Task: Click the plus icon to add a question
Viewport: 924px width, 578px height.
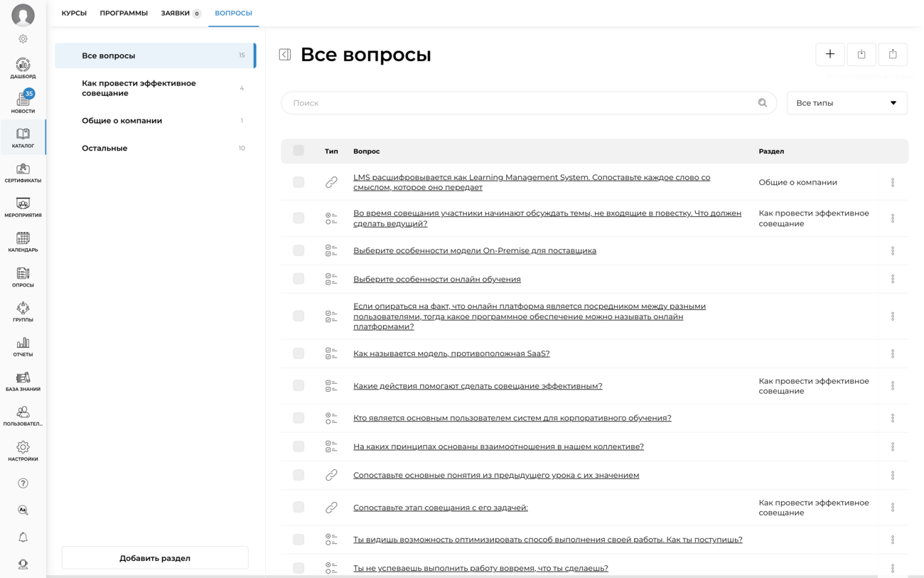Action: [x=830, y=54]
